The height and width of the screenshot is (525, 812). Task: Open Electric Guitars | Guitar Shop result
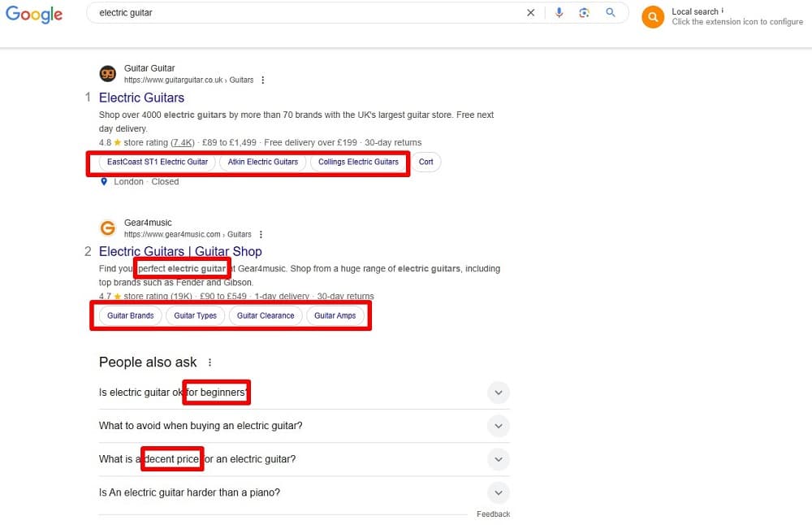[x=180, y=251]
